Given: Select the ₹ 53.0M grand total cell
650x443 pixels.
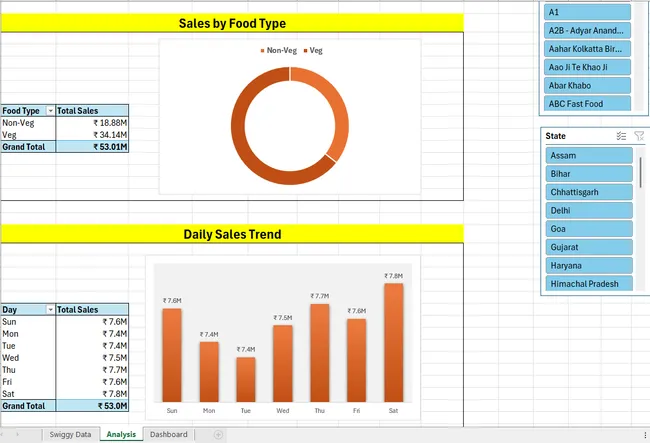Looking at the screenshot, I should tap(92, 406).
